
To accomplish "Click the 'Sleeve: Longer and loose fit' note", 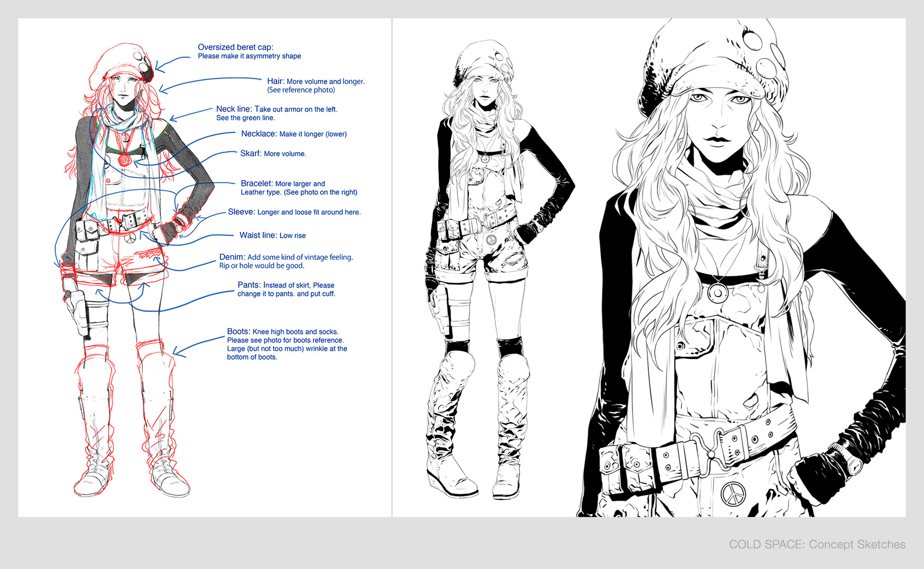I will (294, 212).
